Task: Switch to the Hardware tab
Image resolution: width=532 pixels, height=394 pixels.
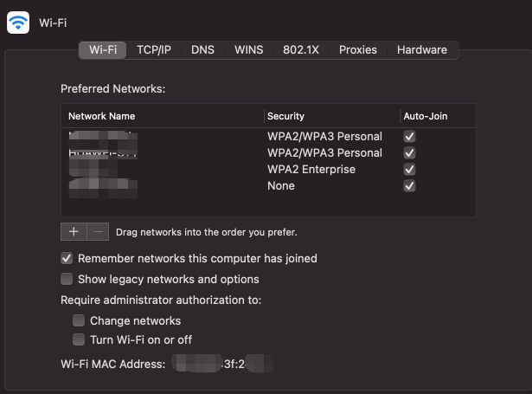Action: point(422,50)
